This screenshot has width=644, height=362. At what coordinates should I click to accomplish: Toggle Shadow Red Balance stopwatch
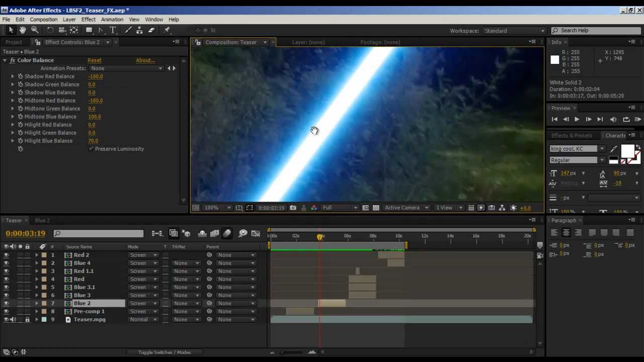click(x=20, y=76)
